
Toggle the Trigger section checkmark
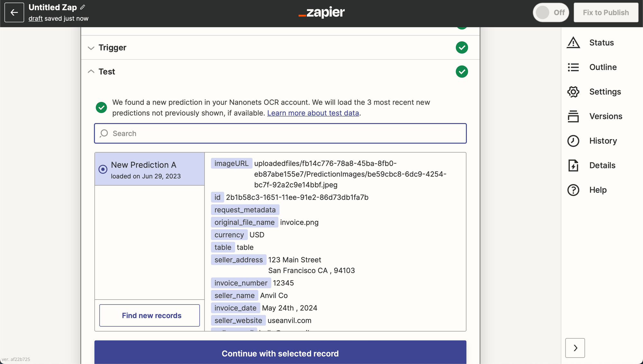[x=462, y=47]
